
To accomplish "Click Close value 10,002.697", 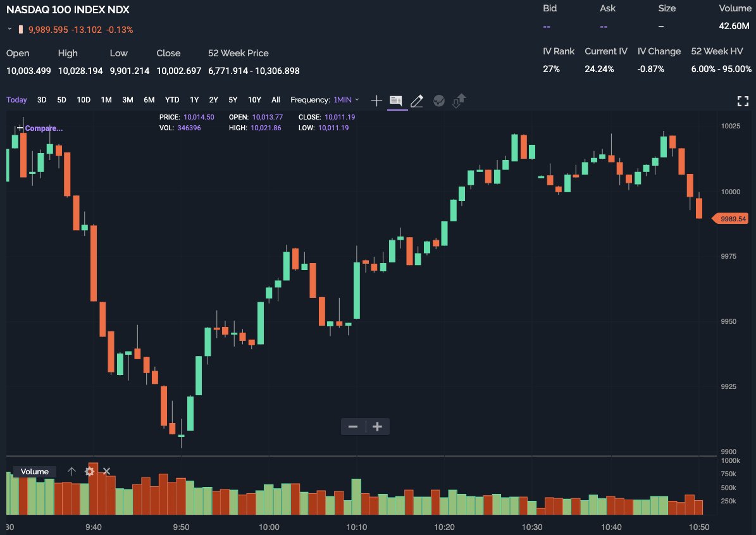I will point(179,71).
